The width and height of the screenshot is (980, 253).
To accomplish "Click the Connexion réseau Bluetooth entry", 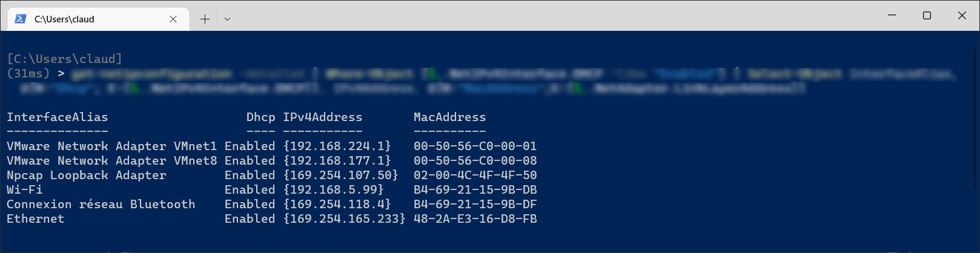I will (101, 204).
